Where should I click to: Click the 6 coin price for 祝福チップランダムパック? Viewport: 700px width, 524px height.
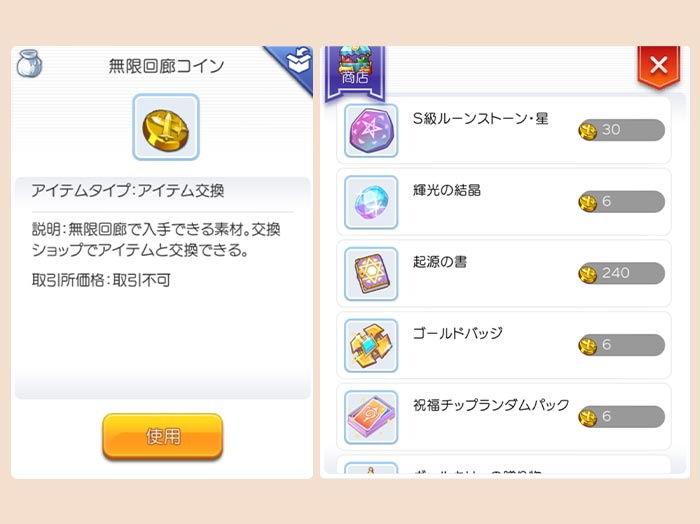[x=621, y=417]
